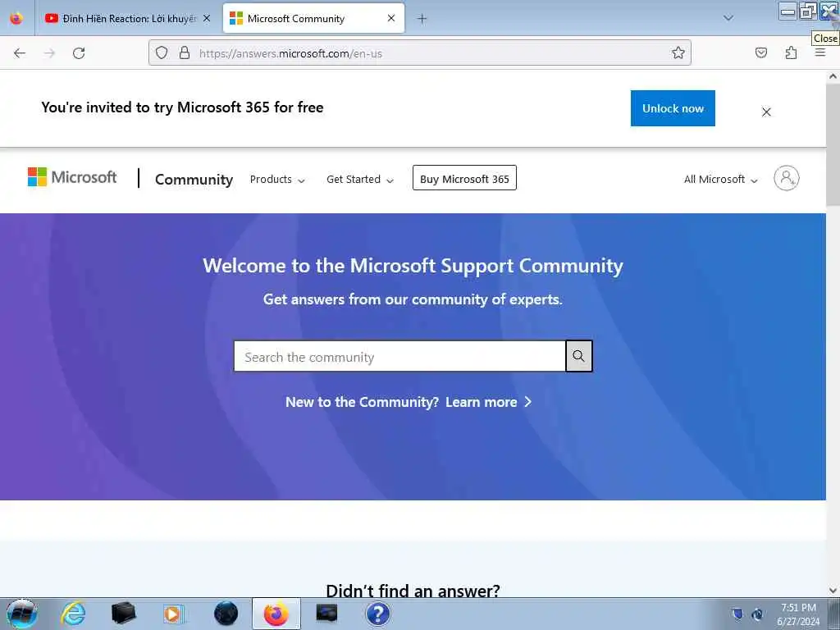
Task: Reload the page with the refresh icon
Action: coord(79,53)
